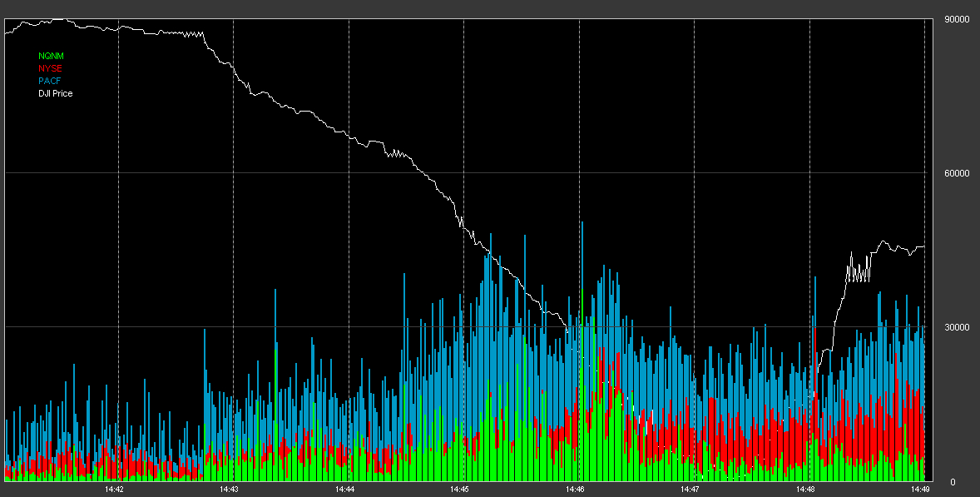Click the tallest blue volume spike after 14:46

582,250
